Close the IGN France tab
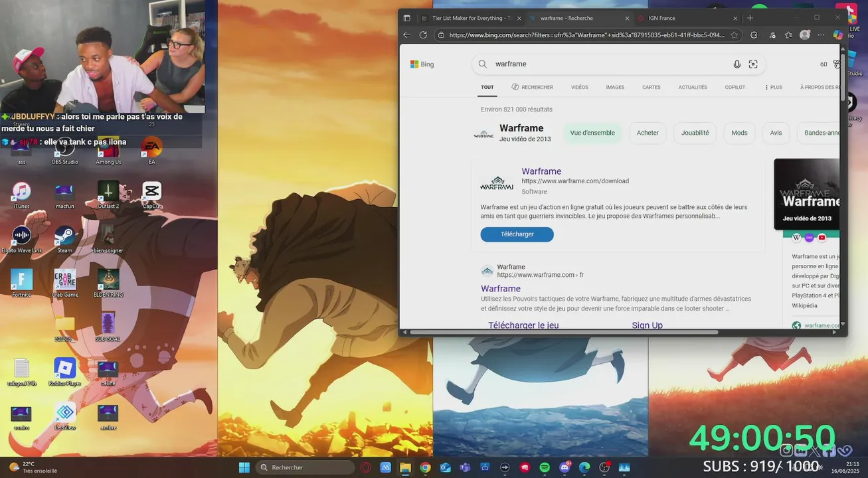 (x=735, y=18)
